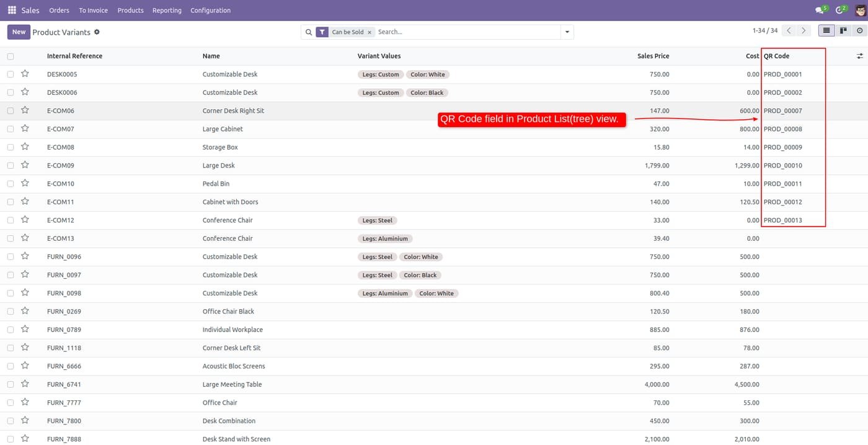Star the FURN_0269 Office Chair Black row

(25, 311)
